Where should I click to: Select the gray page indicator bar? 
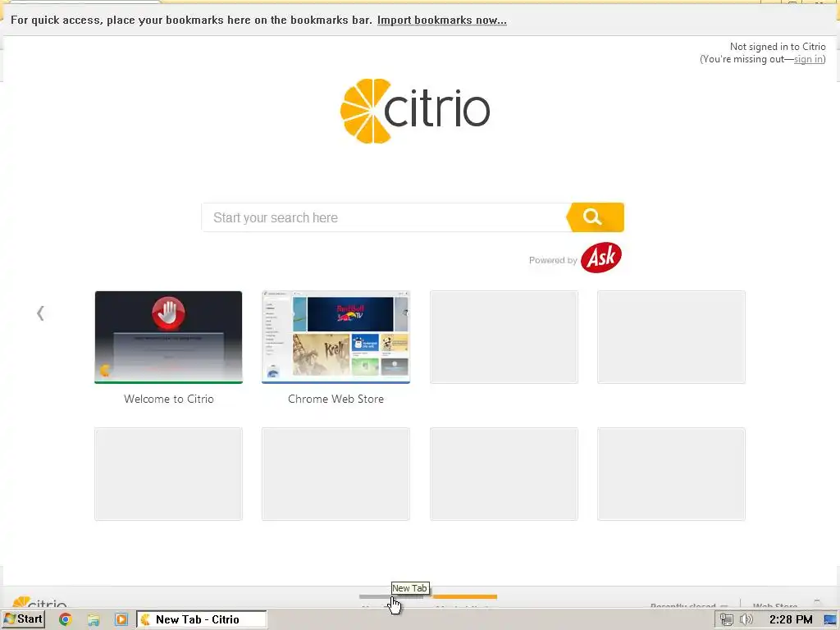[390, 596]
